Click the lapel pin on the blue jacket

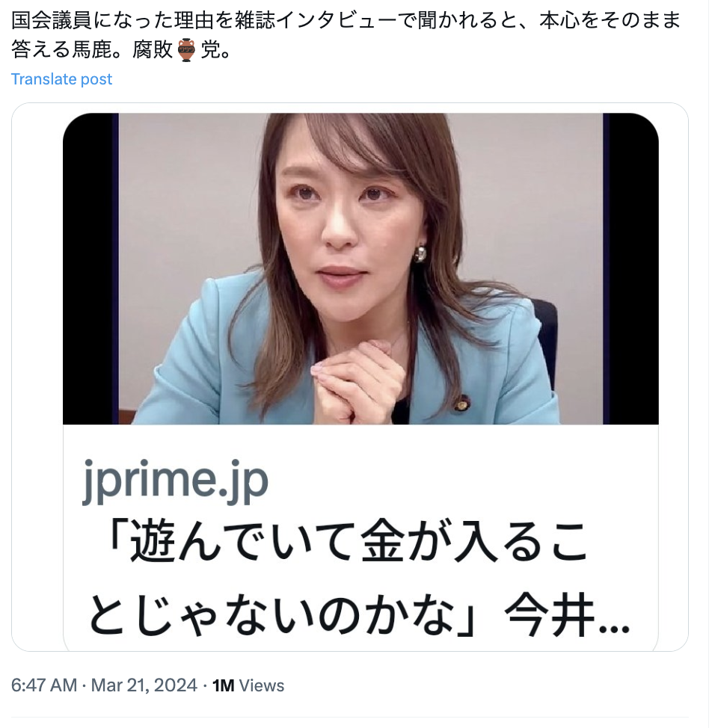[461, 404]
